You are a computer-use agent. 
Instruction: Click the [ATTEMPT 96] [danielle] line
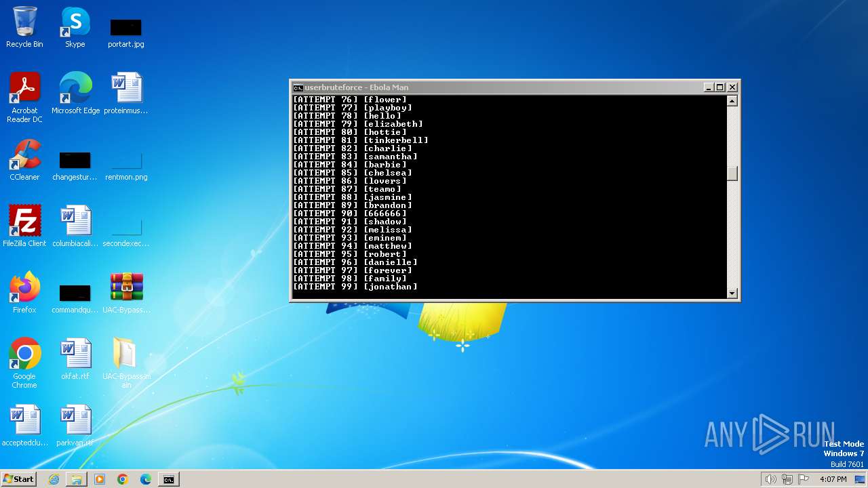click(355, 262)
